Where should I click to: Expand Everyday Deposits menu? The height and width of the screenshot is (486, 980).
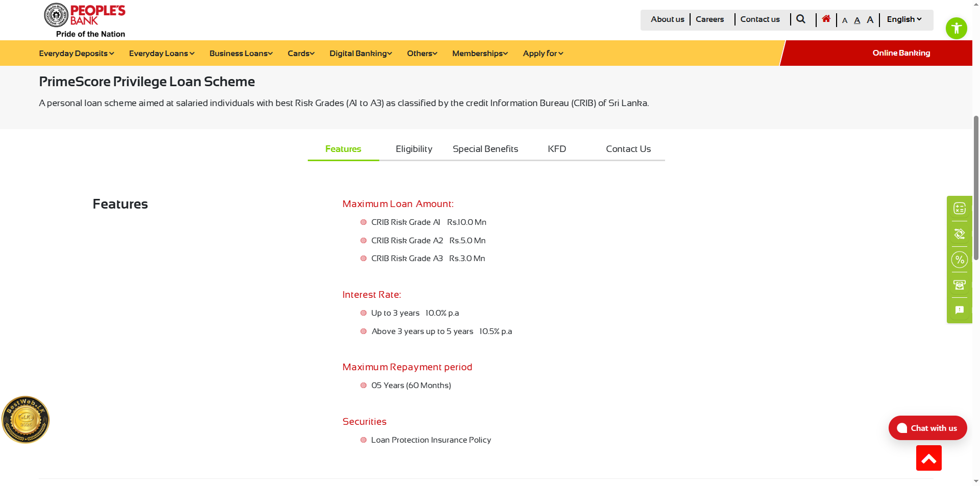[77, 54]
